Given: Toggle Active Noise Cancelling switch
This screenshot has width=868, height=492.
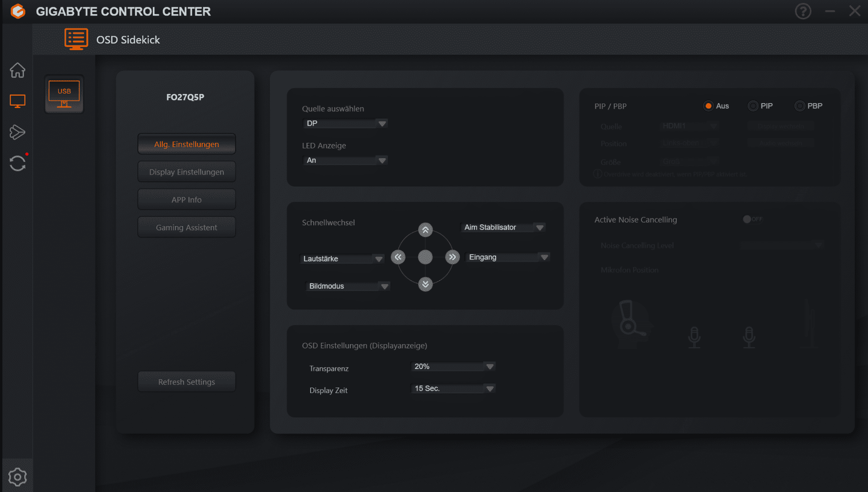Looking at the screenshot, I should click(x=752, y=219).
